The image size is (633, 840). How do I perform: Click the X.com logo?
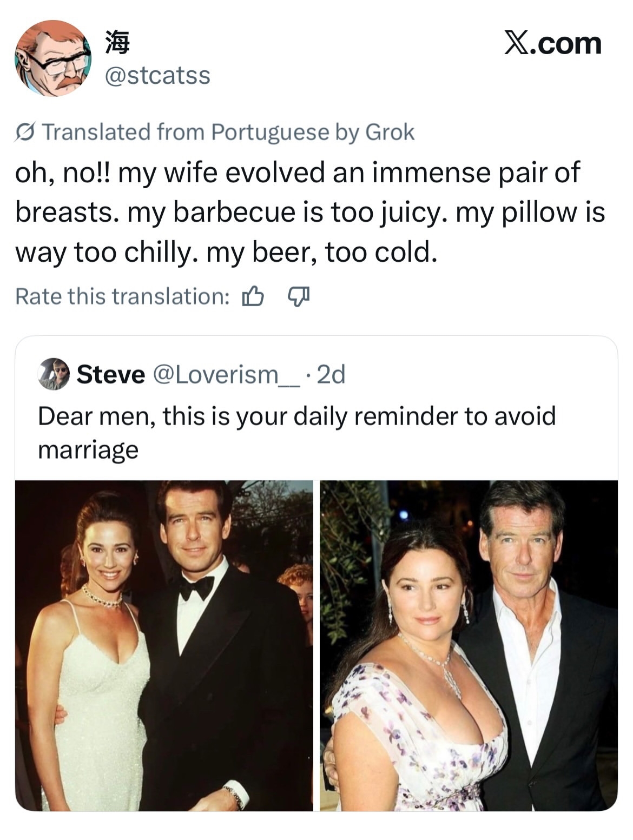point(553,43)
